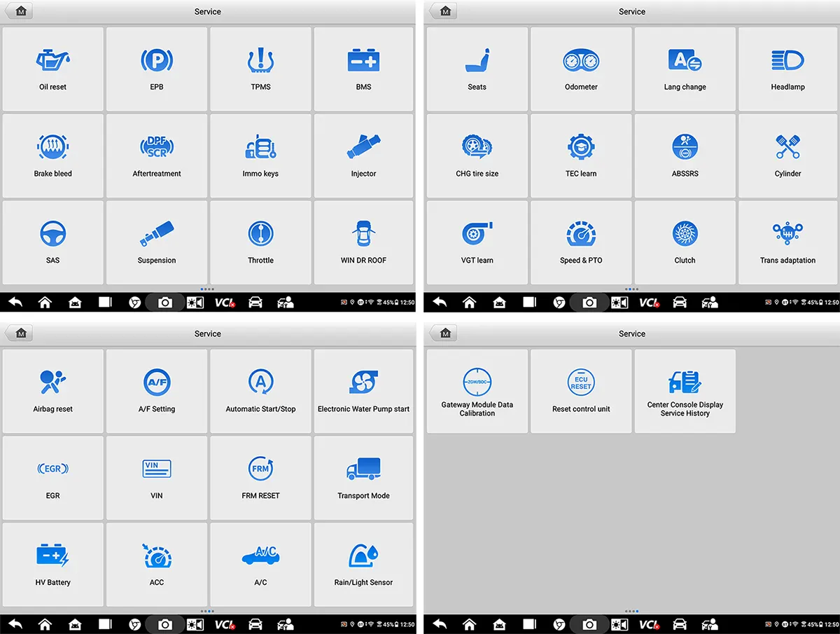Tap the Android home icon in Oil reset screen
Viewport: 840px width, 634px height.
pyautogui.click(x=45, y=302)
